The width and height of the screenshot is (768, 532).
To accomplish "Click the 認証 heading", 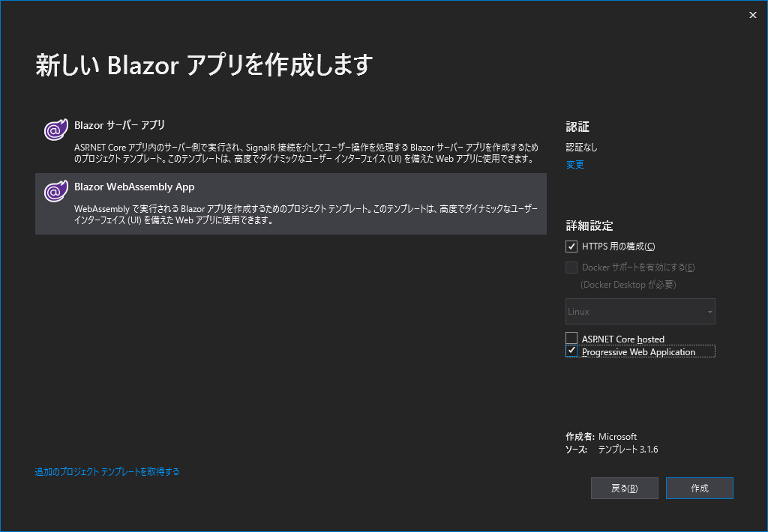I will click(x=577, y=127).
